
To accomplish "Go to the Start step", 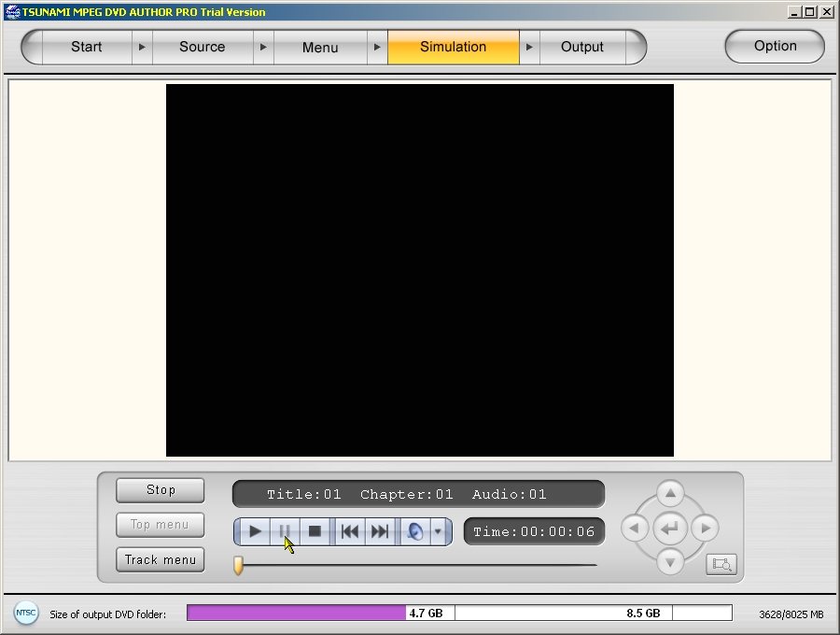I will click(86, 47).
